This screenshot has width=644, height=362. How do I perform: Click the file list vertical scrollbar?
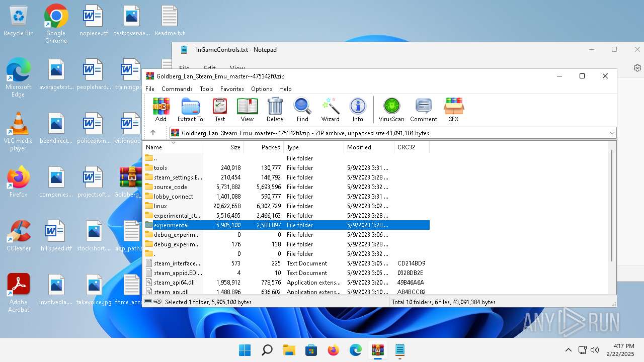[612, 205]
